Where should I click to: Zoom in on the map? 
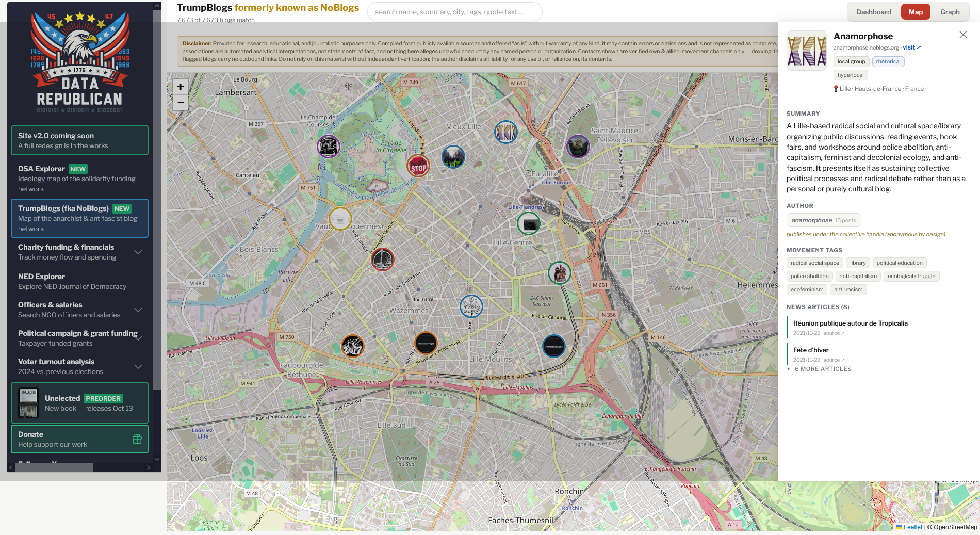coord(181,87)
